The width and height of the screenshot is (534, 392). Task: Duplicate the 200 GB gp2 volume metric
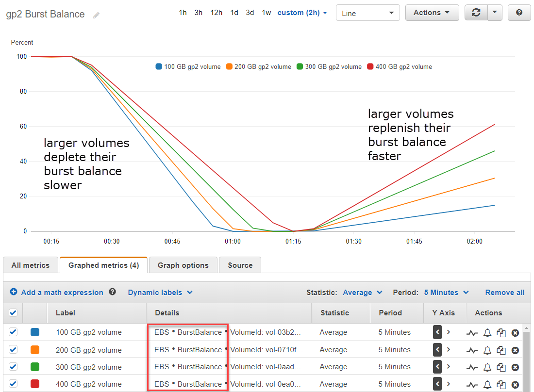(x=501, y=350)
